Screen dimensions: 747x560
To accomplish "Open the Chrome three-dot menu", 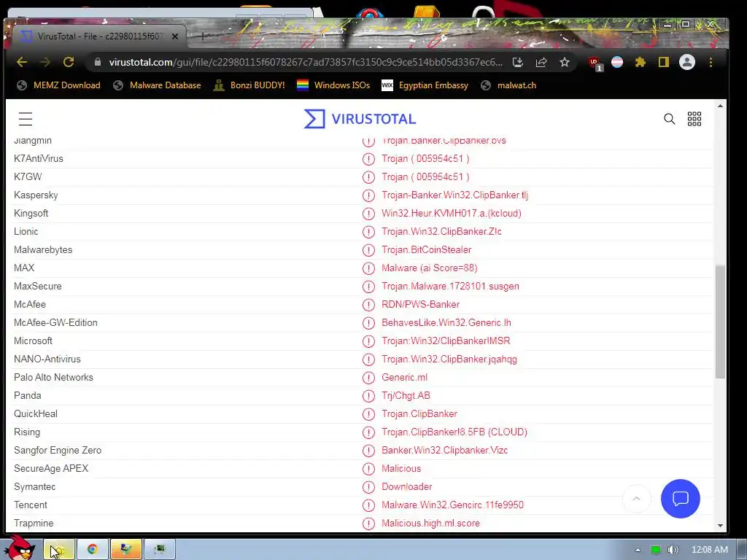I will (711, 63).
